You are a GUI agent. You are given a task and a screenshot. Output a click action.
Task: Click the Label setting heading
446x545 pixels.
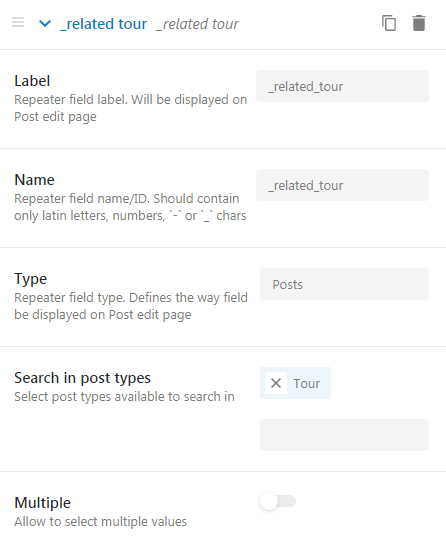[32, 81]
